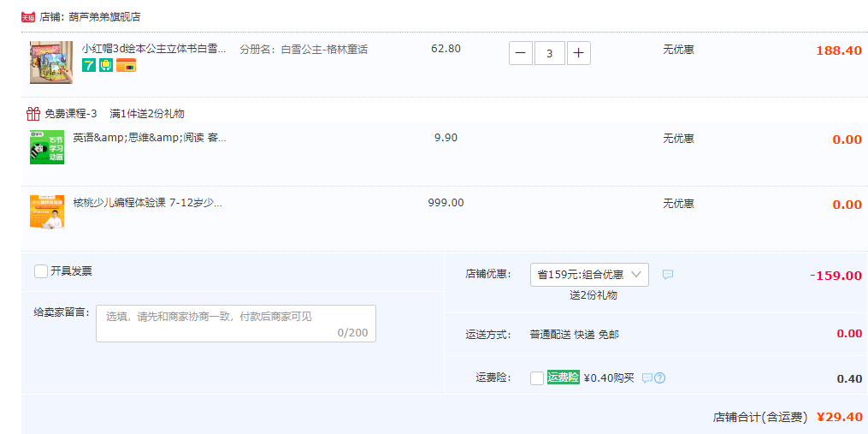The width and height of the screenshot is (868, 434).
Task: Decrease book quantity with minus button
Action: (520, 53)
